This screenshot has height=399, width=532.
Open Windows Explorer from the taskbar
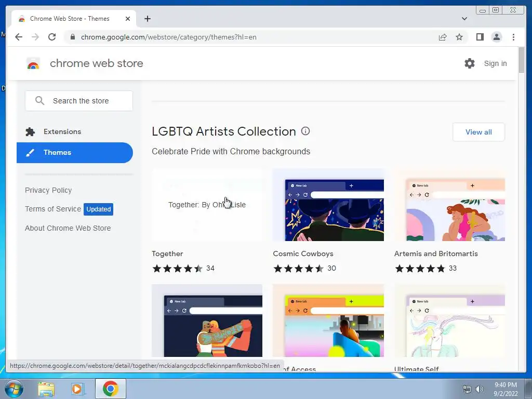[x=46, y=389]
